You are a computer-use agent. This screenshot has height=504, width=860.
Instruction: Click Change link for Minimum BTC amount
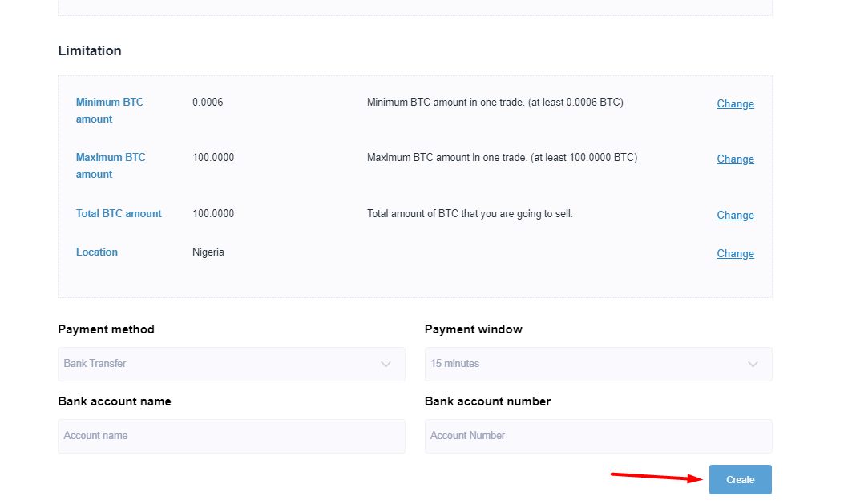(x=735, y=104)
